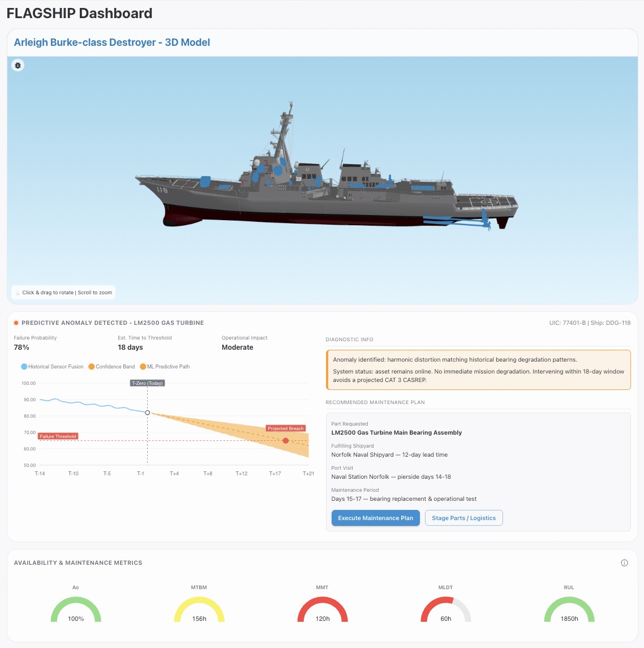Click the FLAGSHIP Dashboard heading

point(79,13)
